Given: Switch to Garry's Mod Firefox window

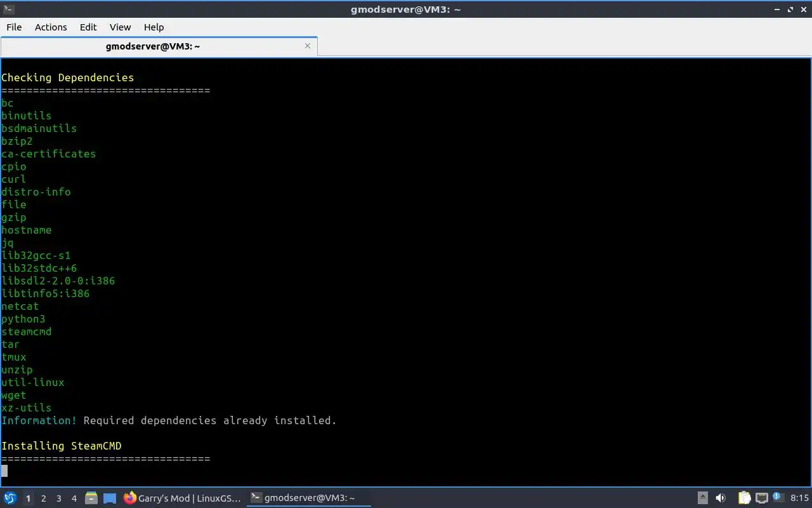Looking at the screenshot, I should click(x=182, y=498).
